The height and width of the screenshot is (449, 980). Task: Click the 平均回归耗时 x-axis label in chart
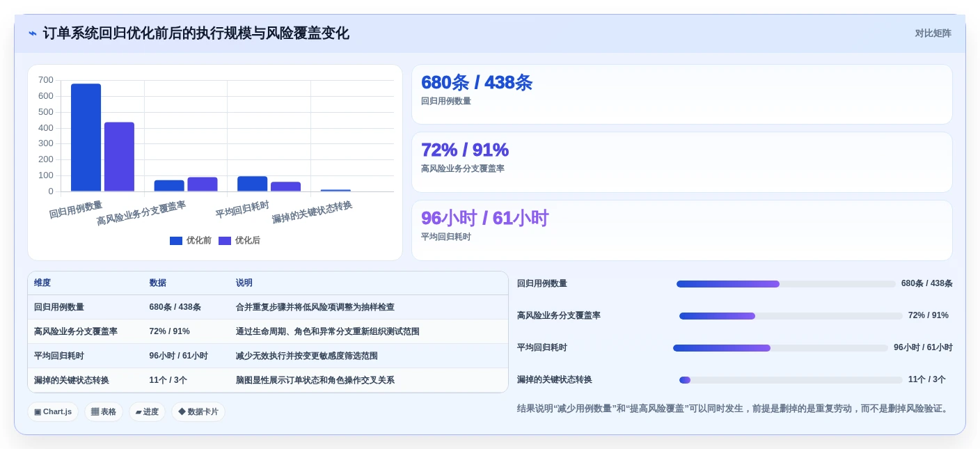(242, 210)
